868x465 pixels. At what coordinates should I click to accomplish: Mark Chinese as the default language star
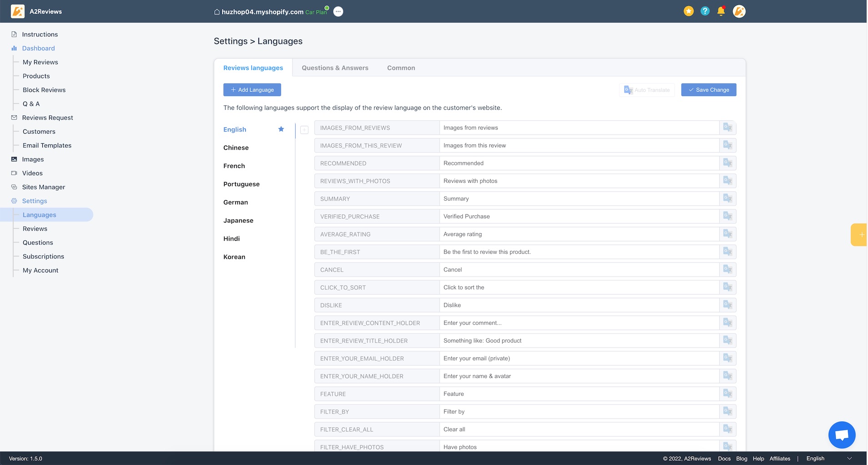pos(281,147)
